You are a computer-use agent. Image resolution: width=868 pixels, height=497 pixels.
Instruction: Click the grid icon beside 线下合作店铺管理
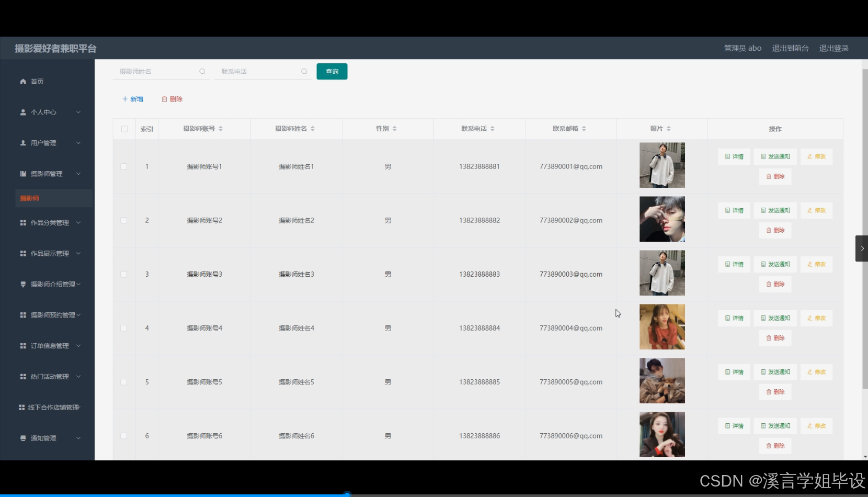click(x=21, y=408)
